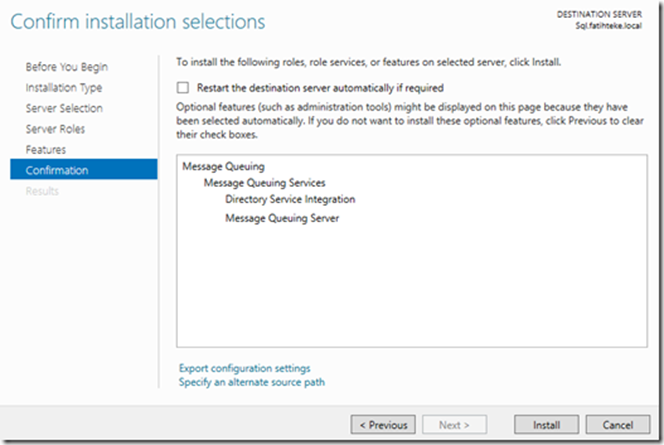Open the Features step
The image size is (664, 445).
46,150
